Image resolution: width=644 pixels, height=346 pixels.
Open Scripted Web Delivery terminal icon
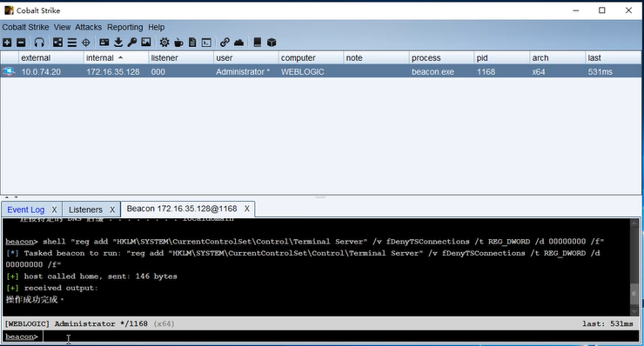(x=206, y=43)
